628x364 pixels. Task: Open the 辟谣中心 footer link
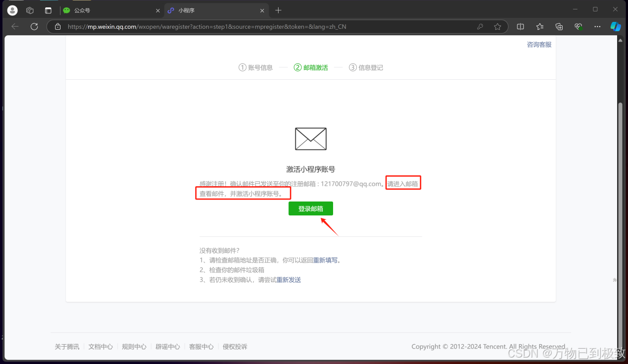click(x=168, y=347)
